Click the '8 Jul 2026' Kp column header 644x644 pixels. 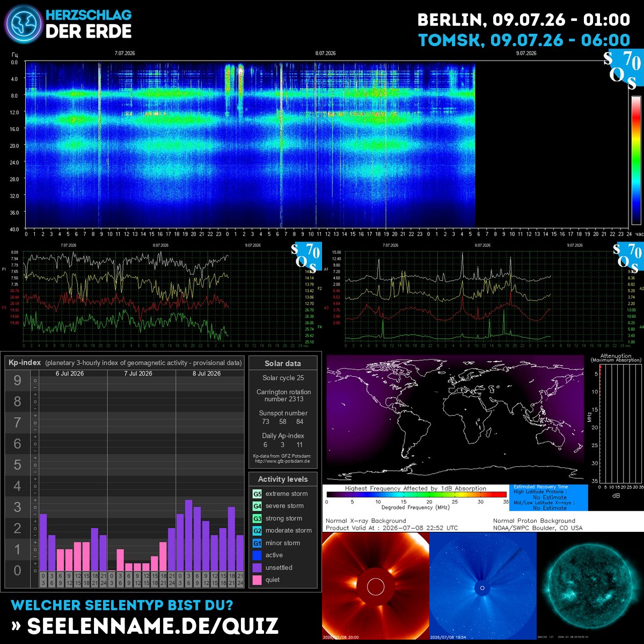(x=207, y=374)
